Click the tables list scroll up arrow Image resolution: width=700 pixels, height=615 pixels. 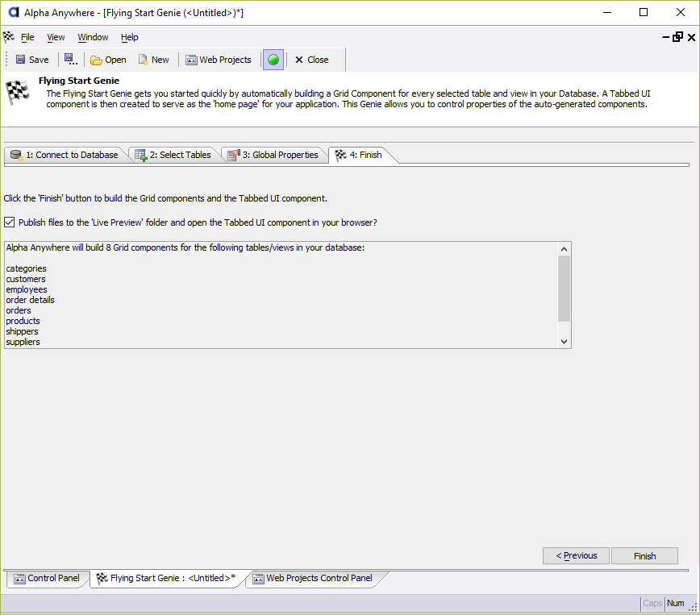pos(564,249)
